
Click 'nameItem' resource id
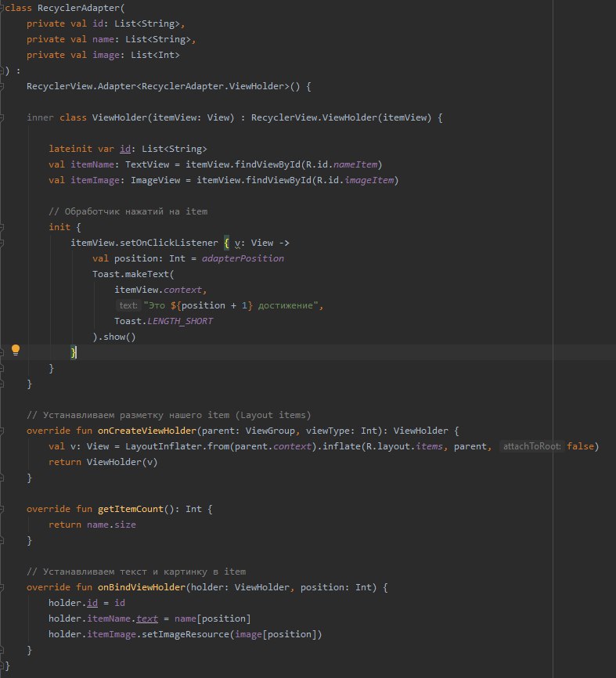(x=355, y=164)
